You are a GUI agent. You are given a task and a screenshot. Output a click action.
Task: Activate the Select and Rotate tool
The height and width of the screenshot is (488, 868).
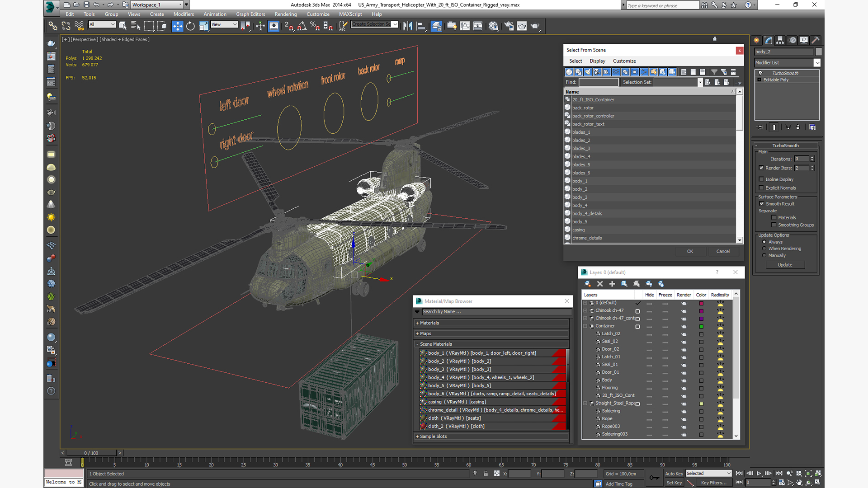coord(190,26)
